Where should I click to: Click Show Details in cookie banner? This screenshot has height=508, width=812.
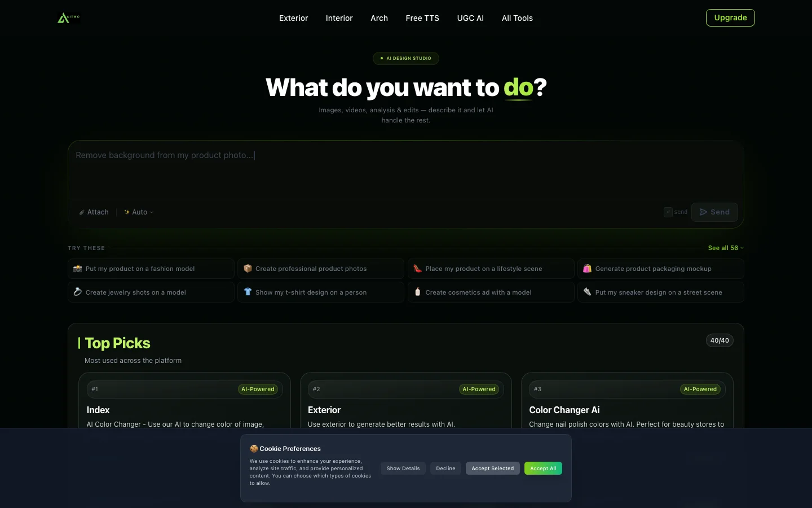(x=403, y=468)
